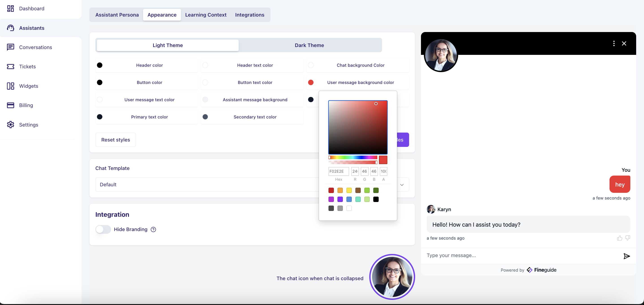
Task: Open Conversations from the sidebar icon
Action: tap(11, 47)
